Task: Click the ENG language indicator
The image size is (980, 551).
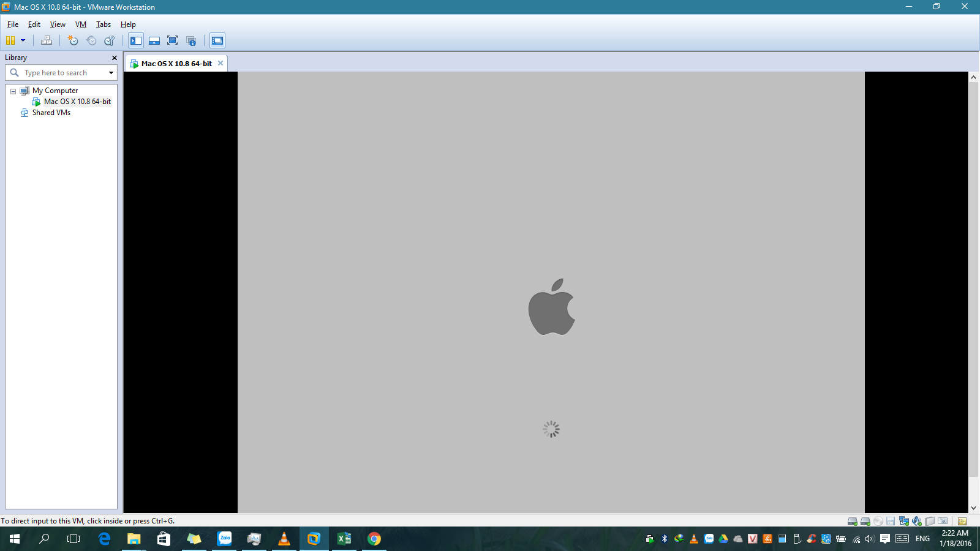Action: (x=922, y=539)
